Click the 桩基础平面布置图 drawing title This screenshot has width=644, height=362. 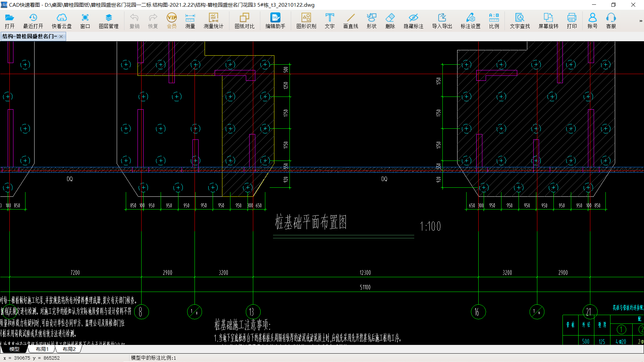(x=311, y=222)
